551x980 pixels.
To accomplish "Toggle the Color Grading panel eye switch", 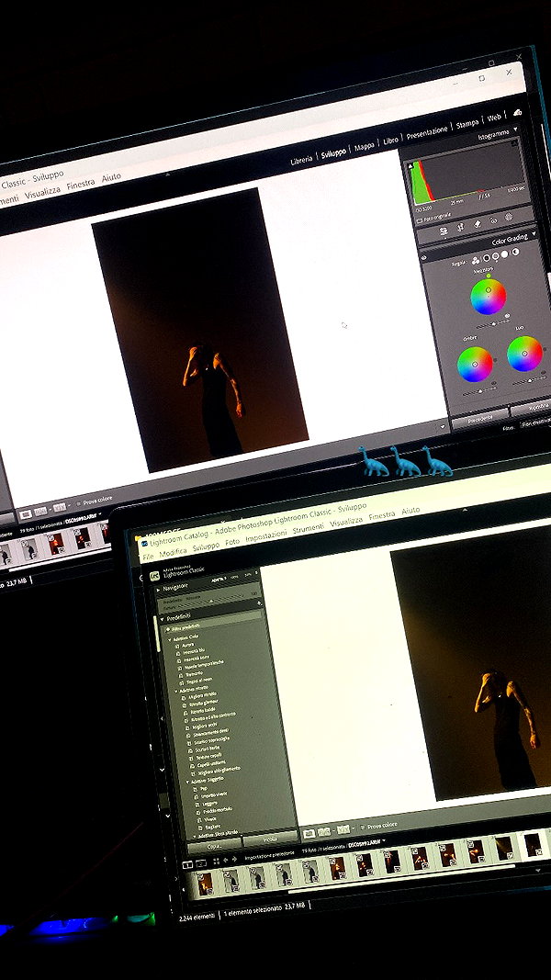I will click(424, 257).
